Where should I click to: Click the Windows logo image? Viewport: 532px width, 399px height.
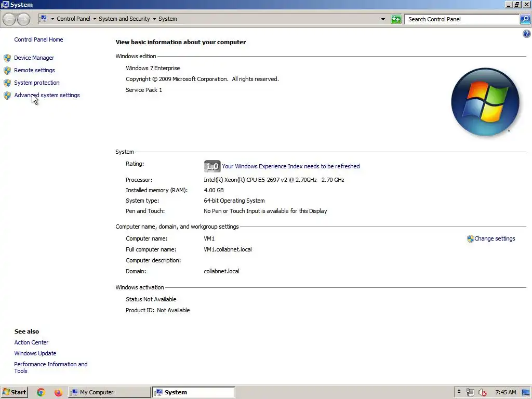(485, 102)
